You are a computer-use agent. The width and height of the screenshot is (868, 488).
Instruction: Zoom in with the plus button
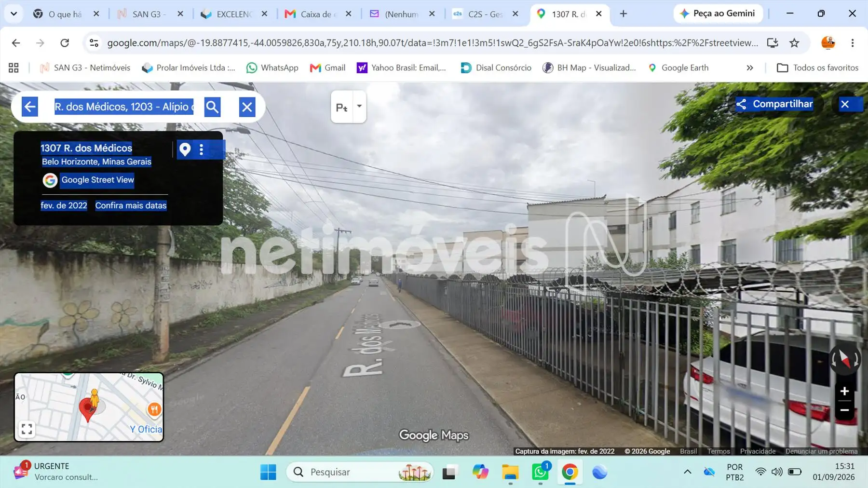coord(844,391)
